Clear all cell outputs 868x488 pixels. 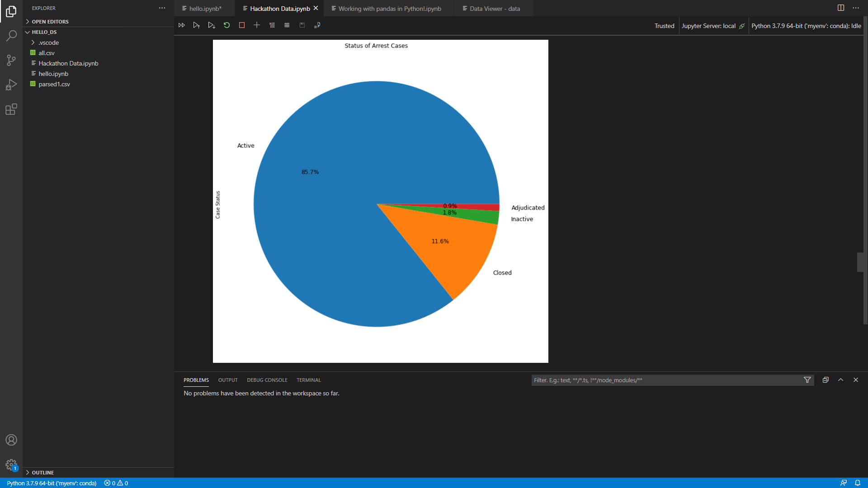pyautogui.click(x=272, y=25)
